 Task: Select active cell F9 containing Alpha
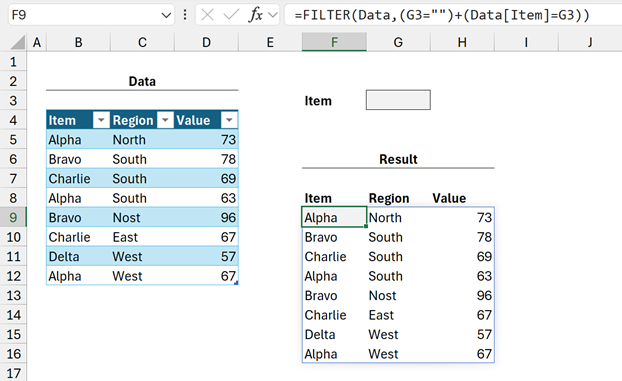coord(334,217)
